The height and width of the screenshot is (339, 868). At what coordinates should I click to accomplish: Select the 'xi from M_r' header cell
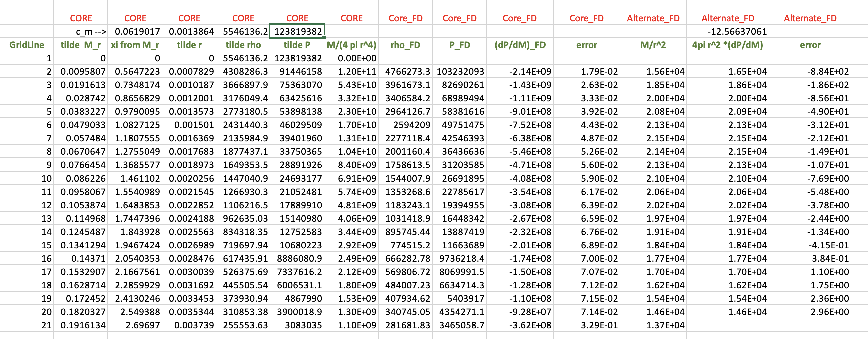(x=135, y=45)
